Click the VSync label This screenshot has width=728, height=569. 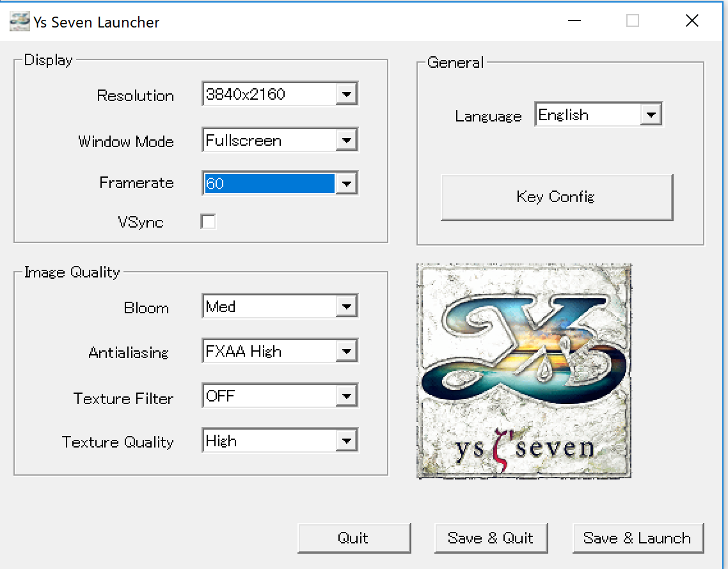coord(141,222)
